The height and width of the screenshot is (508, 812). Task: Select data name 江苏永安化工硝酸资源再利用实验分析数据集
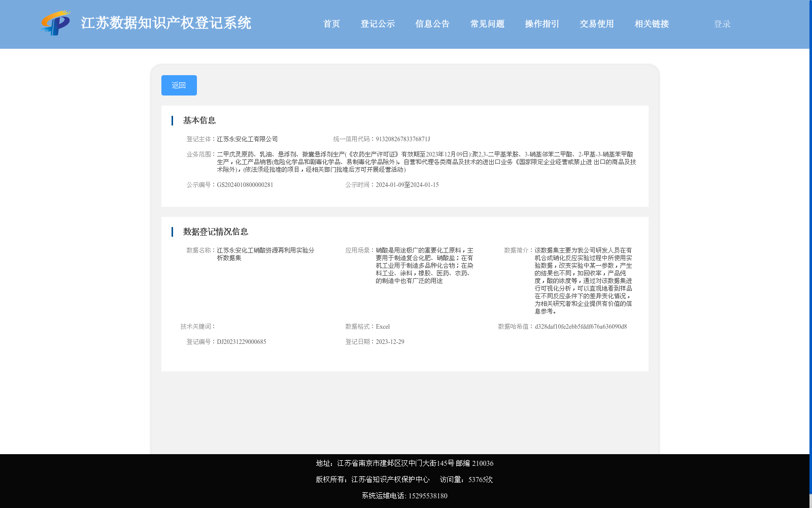(x=265, y=254)
